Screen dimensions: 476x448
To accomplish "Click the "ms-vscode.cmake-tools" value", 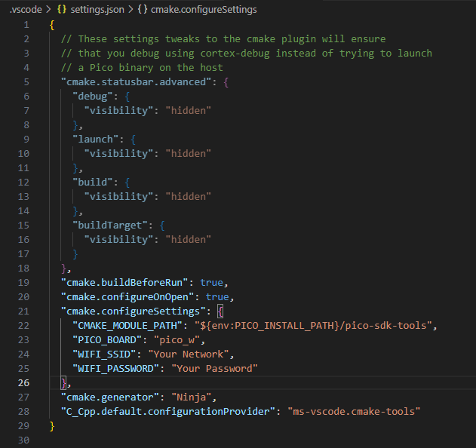I will 354,412.
